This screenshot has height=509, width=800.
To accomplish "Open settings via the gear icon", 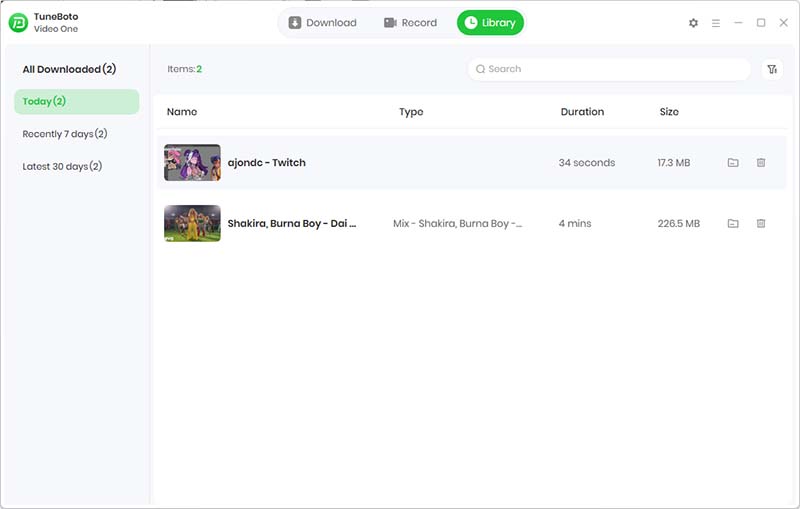I will click(x=693, y=23).
